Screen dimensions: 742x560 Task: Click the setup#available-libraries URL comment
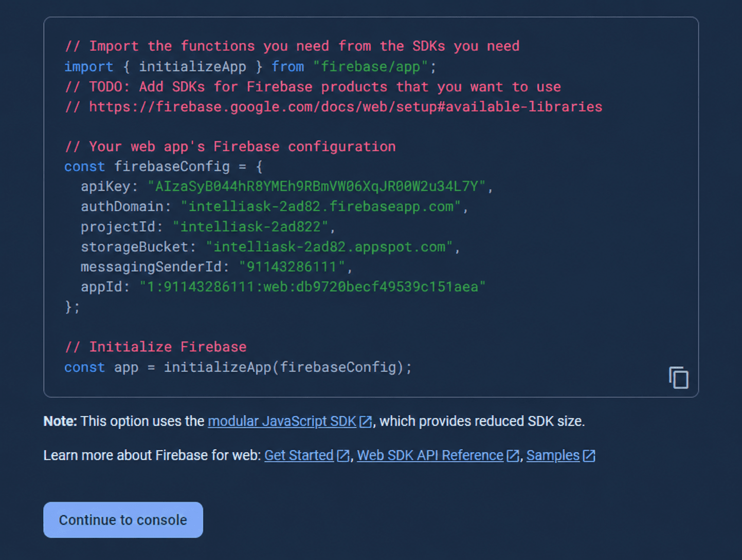pos(333,107)
